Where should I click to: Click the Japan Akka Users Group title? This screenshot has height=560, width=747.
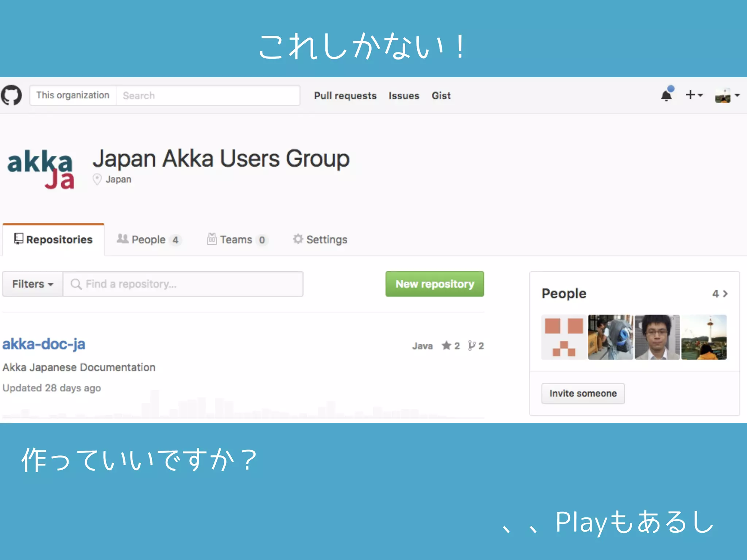point(221,158)
